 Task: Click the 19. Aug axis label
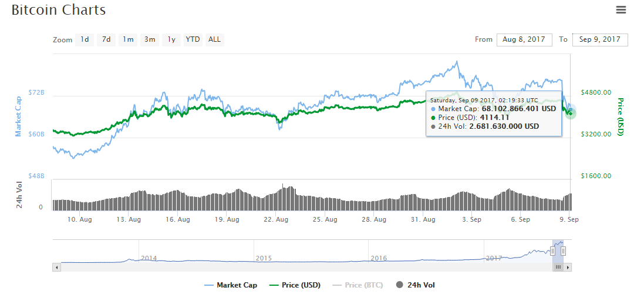tap(227, 219)
